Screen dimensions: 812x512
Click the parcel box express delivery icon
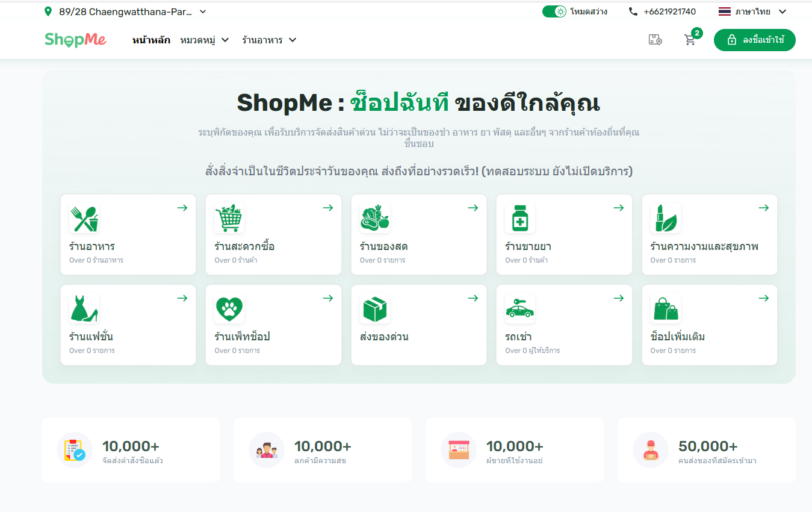coord(375,309)
